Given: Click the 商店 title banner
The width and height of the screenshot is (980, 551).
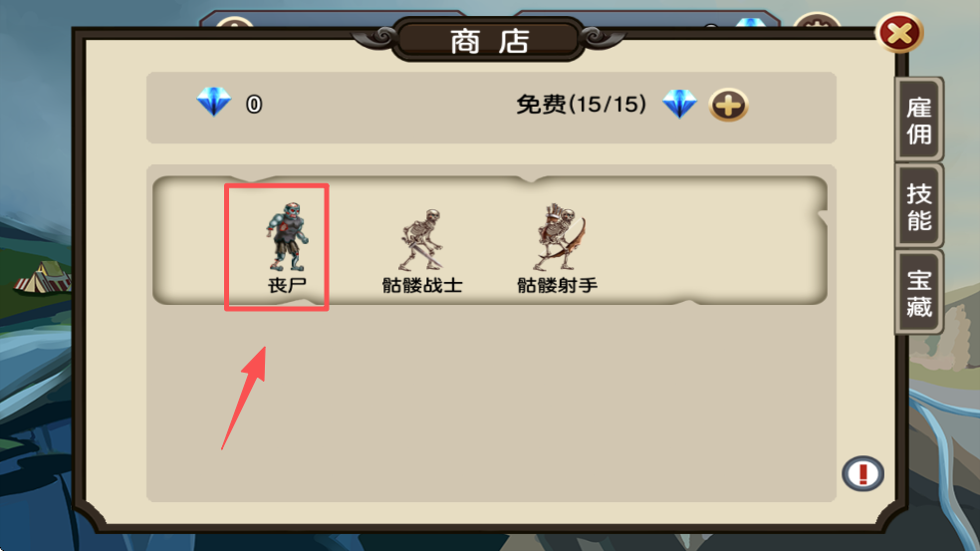Looking at the screenshot, I should 489,41.
